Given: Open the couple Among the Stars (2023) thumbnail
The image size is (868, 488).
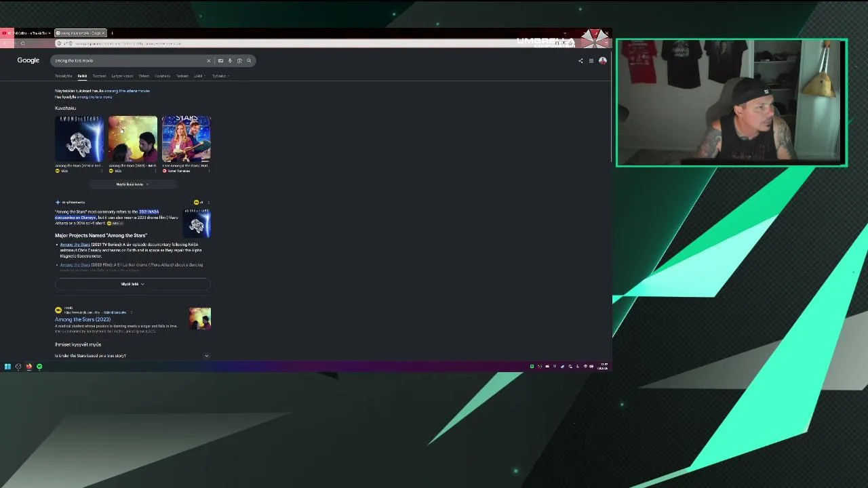Looking at the screenshot, I should pos(133,139).
